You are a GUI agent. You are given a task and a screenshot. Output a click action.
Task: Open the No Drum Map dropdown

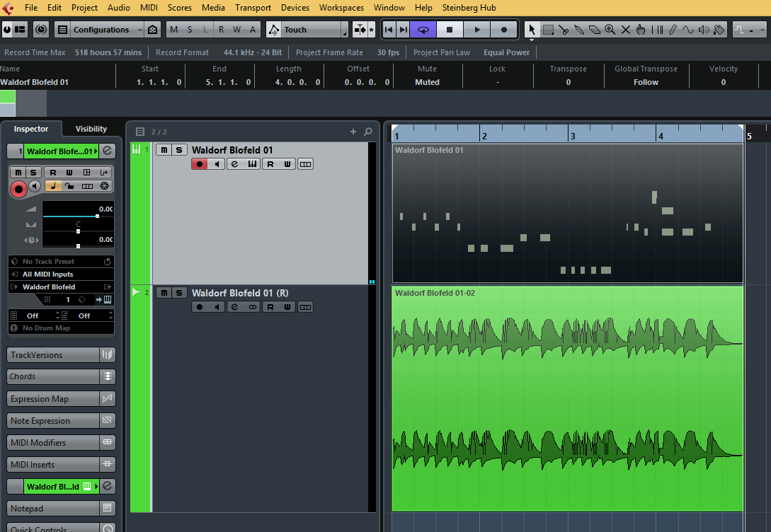click(x=61, y=328)
